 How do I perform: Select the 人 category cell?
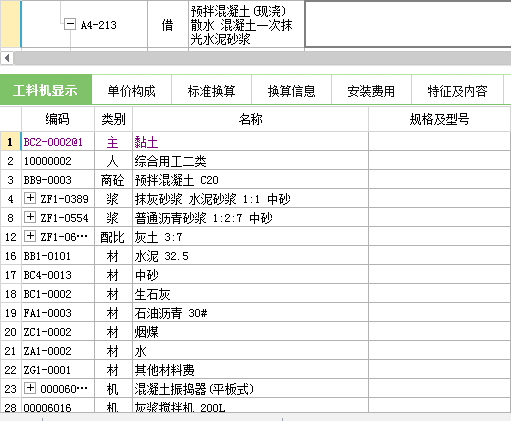tap(113, 161)
